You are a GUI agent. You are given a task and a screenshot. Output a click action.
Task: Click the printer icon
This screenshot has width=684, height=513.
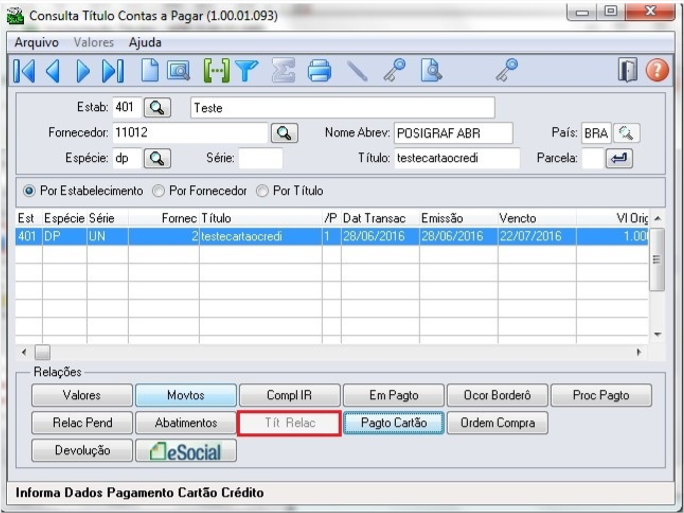[319, 71]
